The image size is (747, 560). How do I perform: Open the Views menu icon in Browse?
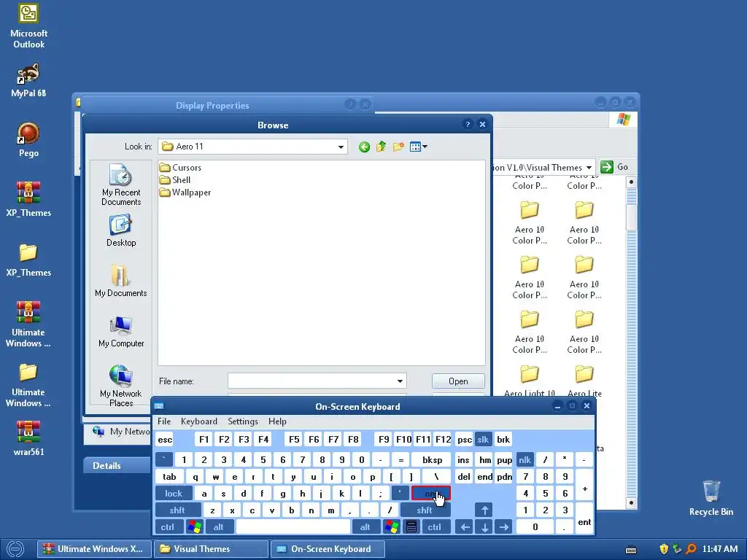coord(418,147)
